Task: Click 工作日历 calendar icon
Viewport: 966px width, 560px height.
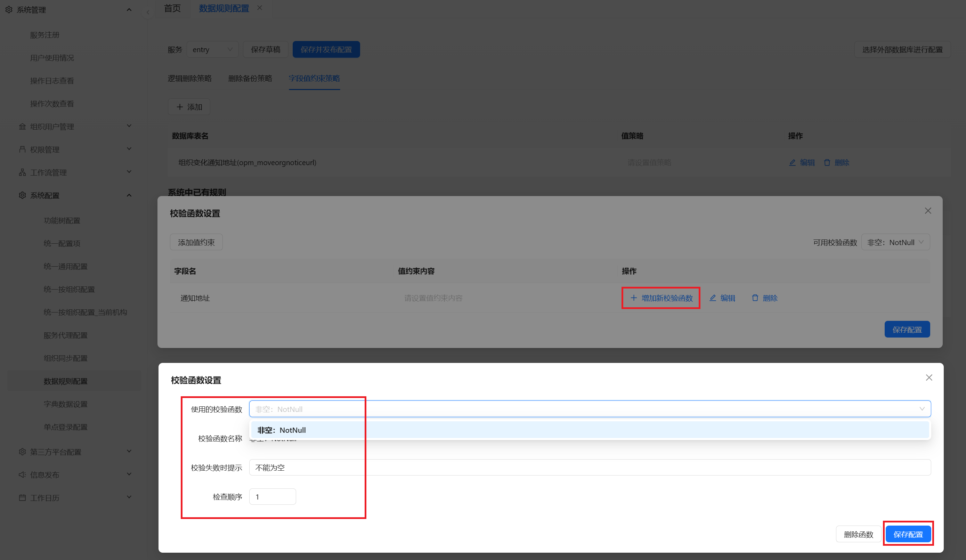Action: coord(22,497)
